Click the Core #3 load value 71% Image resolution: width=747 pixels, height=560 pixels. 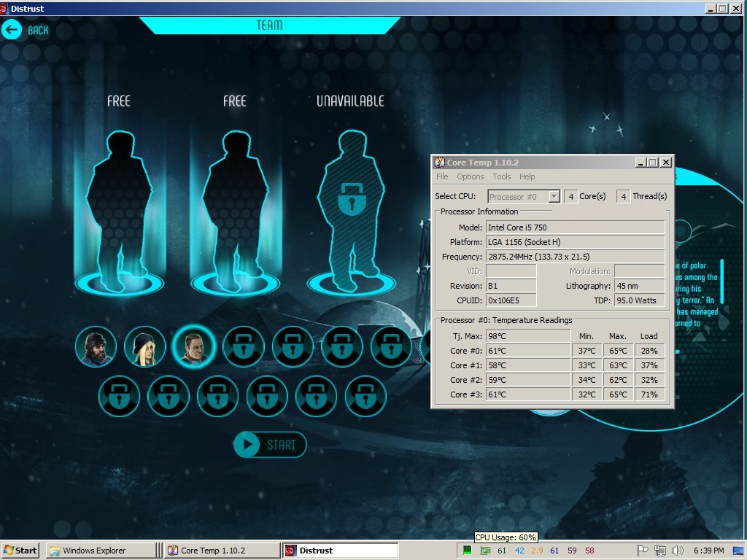click(x=649, y=394)
